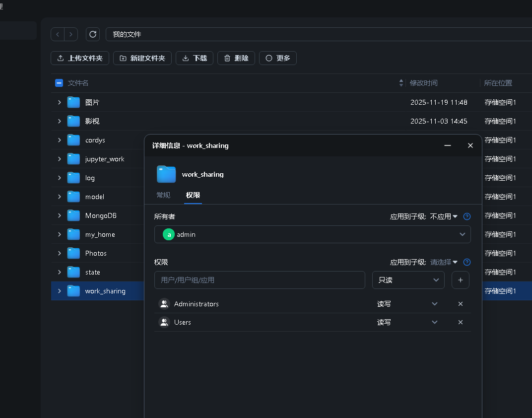Toggle the select-all checkbox in header
The height and width of the screenshot is (418, 532).
[59, 83]
